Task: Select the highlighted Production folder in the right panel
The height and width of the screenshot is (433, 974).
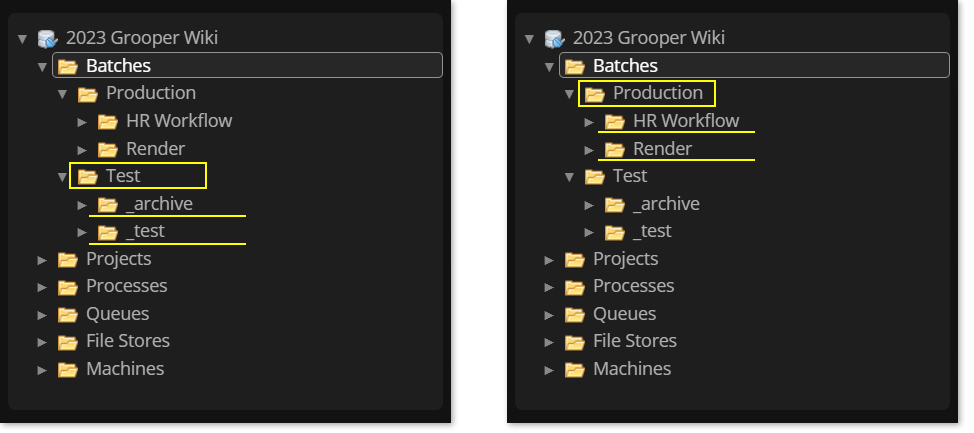Action: tap(657, 93)
